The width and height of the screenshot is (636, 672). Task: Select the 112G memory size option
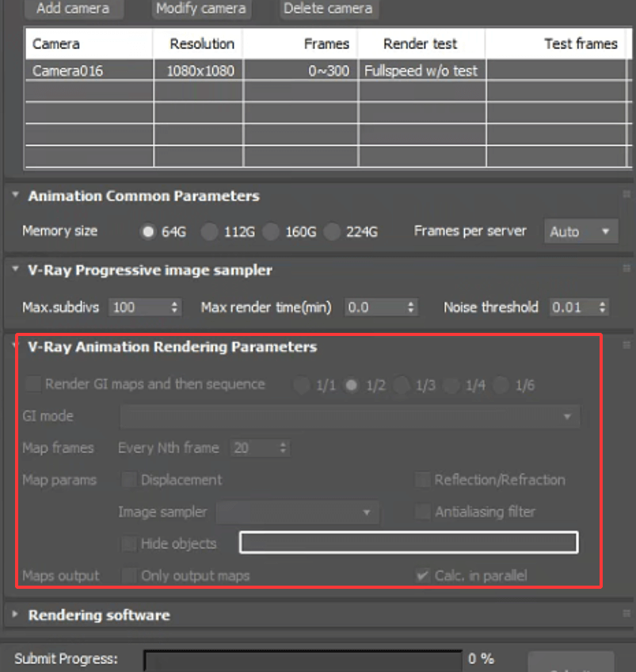211,231
